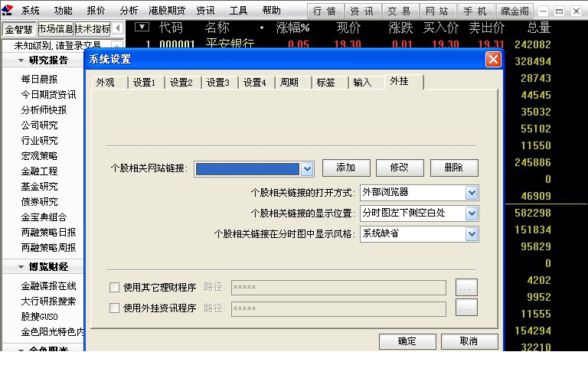The width and height of the screenshot is (588, 365).
Task: Collapse the 研究报告 section
Action: click(x=21, y=60)
